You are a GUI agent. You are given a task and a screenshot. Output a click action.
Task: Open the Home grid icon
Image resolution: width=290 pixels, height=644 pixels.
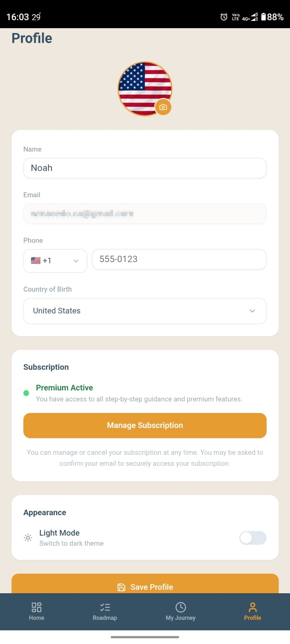36,607
